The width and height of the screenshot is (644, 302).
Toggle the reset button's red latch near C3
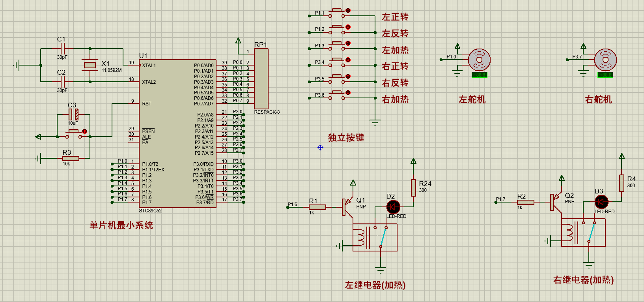pos(84,131)
